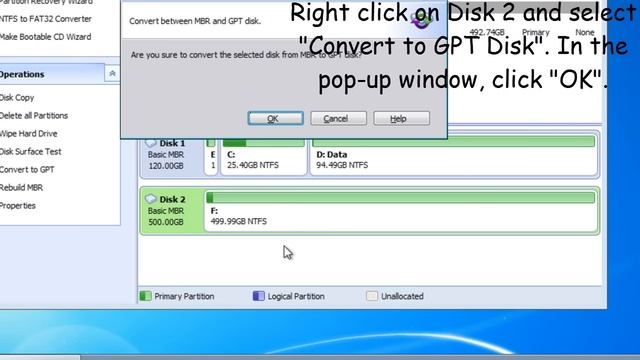Cancel the MBR to GPT conversion
Viewport: 640px width, 360px height.
pos(338,118)
